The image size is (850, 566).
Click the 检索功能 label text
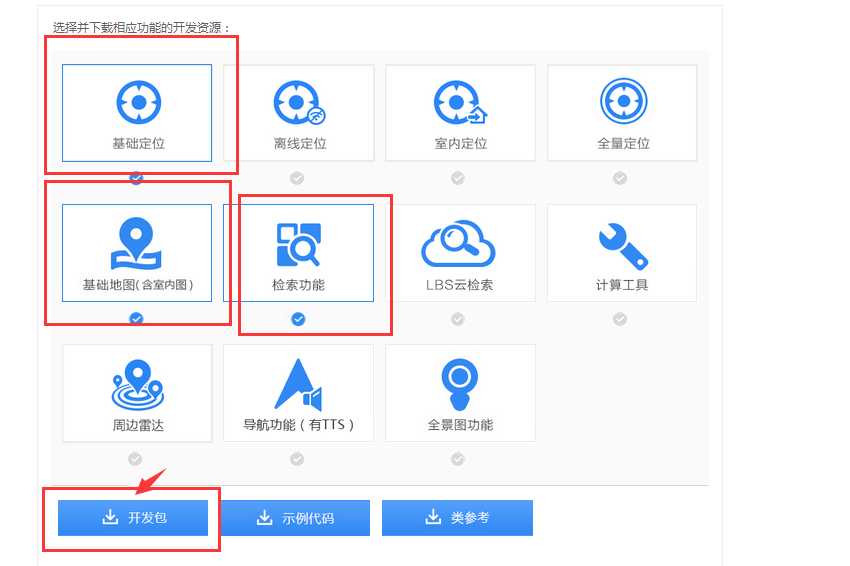pyautogui.click(x=298, y=285)
